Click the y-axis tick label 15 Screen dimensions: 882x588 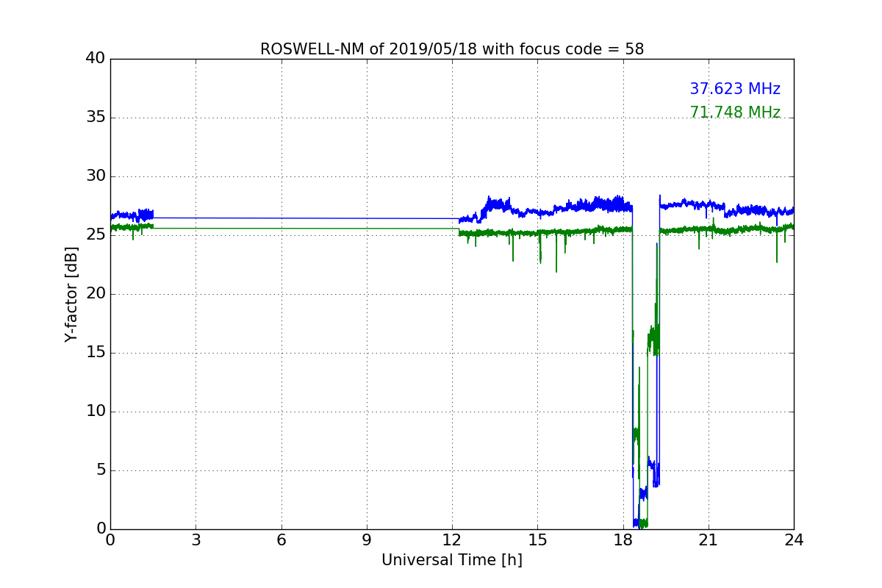(x=96, y=353)
